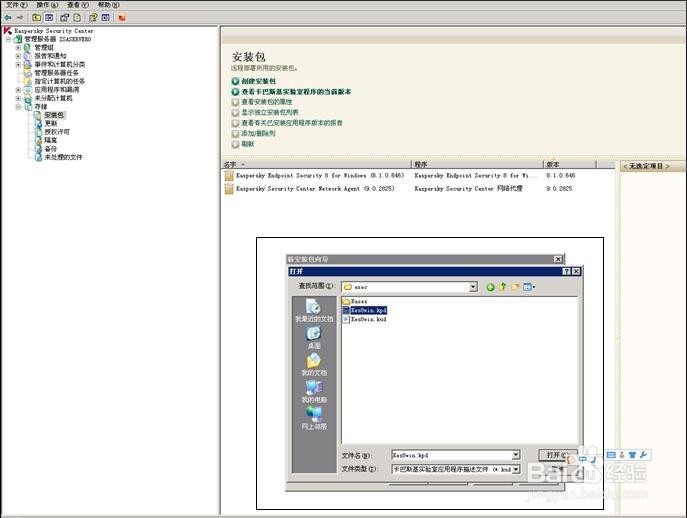Open the 文件 menu

point(16,5)
